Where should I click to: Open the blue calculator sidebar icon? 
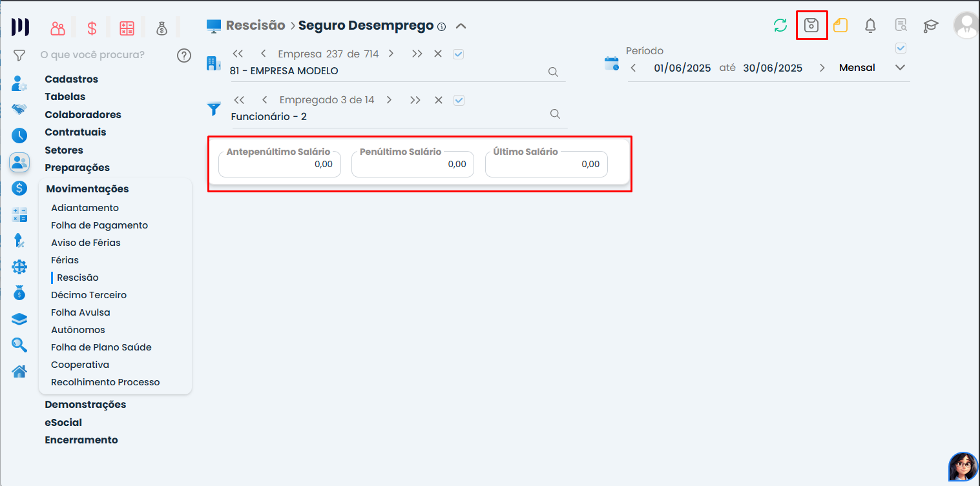(19, 215)
